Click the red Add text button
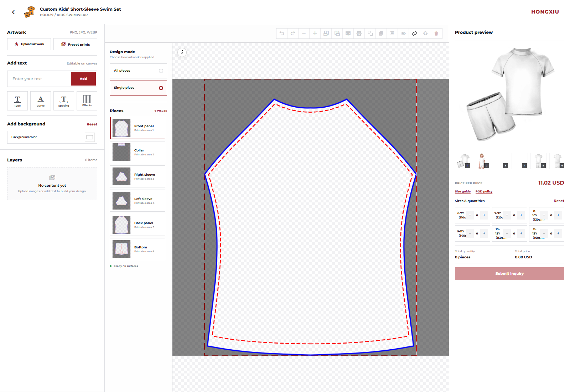Image resolution: width=570 pixels, height=392 pixels. click(83, 79)
